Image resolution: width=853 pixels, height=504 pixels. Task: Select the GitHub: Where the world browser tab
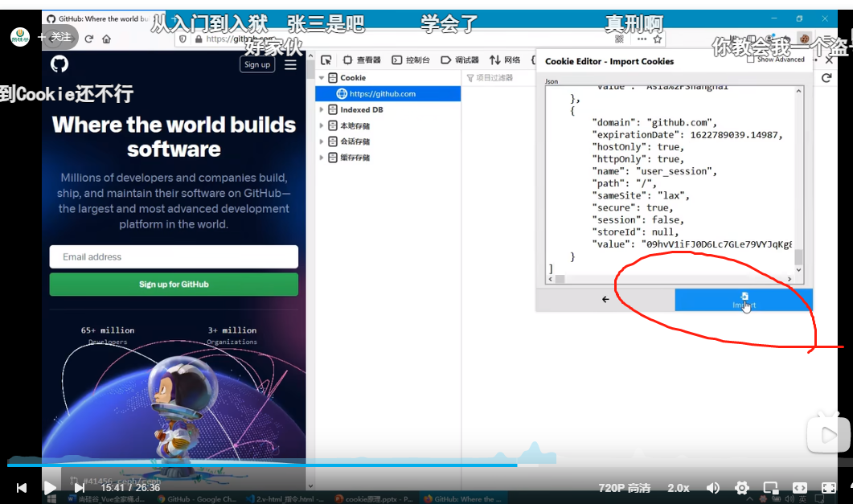[x=98, y=18]
